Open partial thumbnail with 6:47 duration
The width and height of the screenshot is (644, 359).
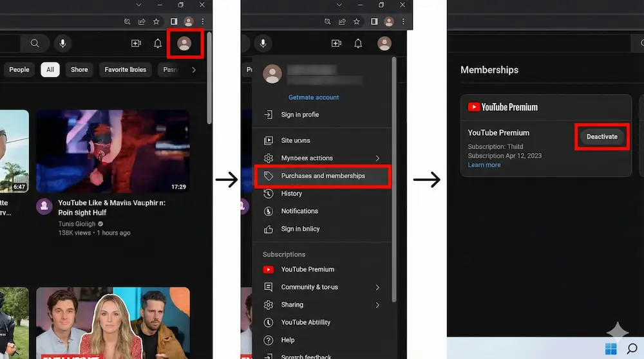14,151
